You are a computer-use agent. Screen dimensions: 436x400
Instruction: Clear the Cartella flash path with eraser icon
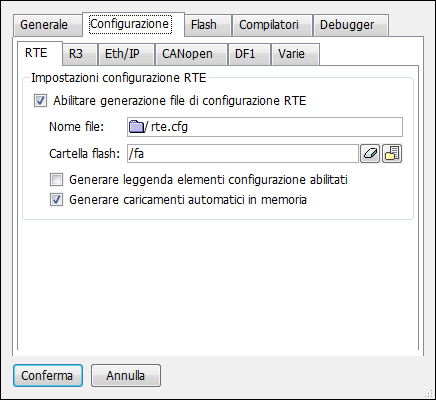point(370,154)
